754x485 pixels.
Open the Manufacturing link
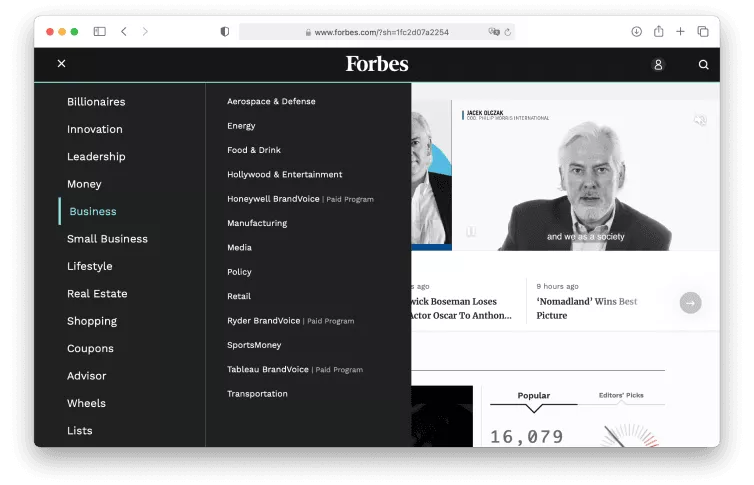click(257, 224)
